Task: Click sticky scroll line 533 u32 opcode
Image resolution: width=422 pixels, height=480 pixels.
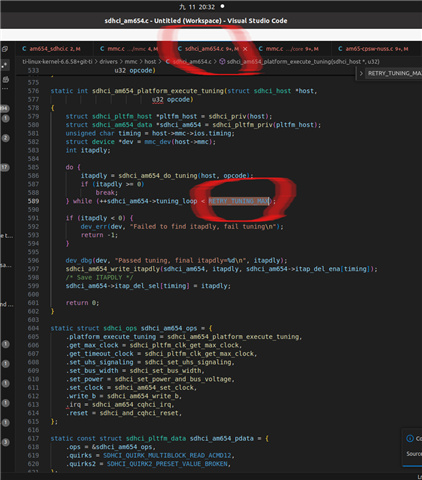Action: (x=135, y=70)
